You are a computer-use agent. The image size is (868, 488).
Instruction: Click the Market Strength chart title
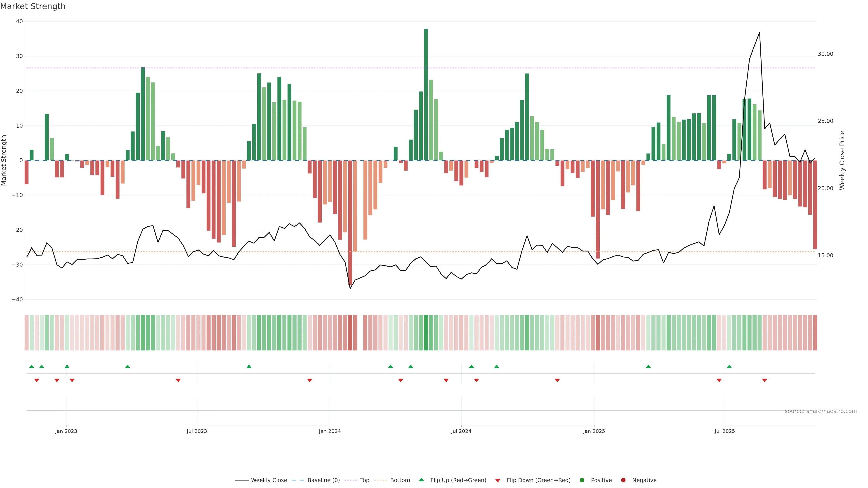click(33, 6)
